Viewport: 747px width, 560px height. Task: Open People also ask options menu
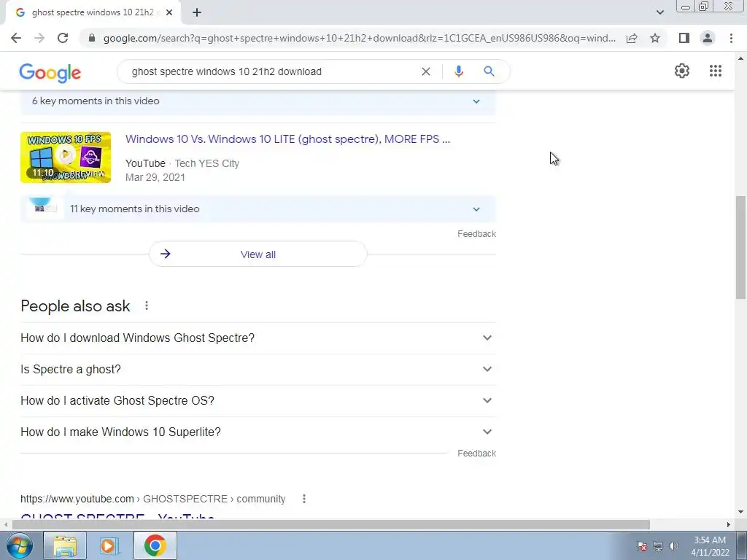click(x=147, y=306)
